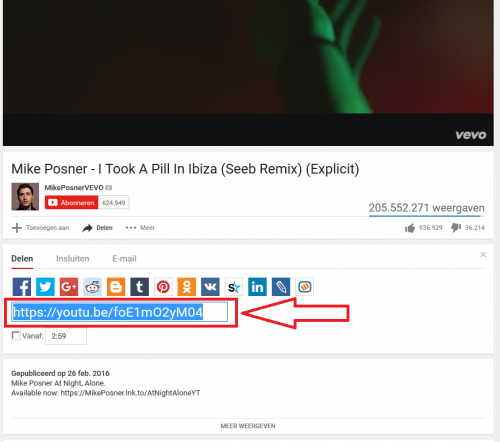Like the video with thumbs-up icon
This screenshot has width=500, height=442.
click(x=410, y=228)
